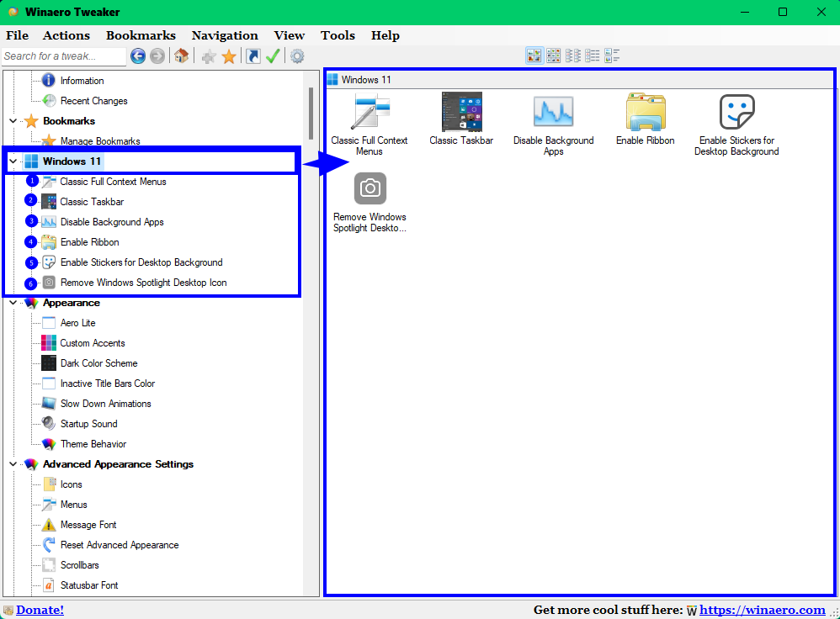
Task: Click the Dark Color Scheme icon
Action: pyautogui.click(x=49, y=363)
